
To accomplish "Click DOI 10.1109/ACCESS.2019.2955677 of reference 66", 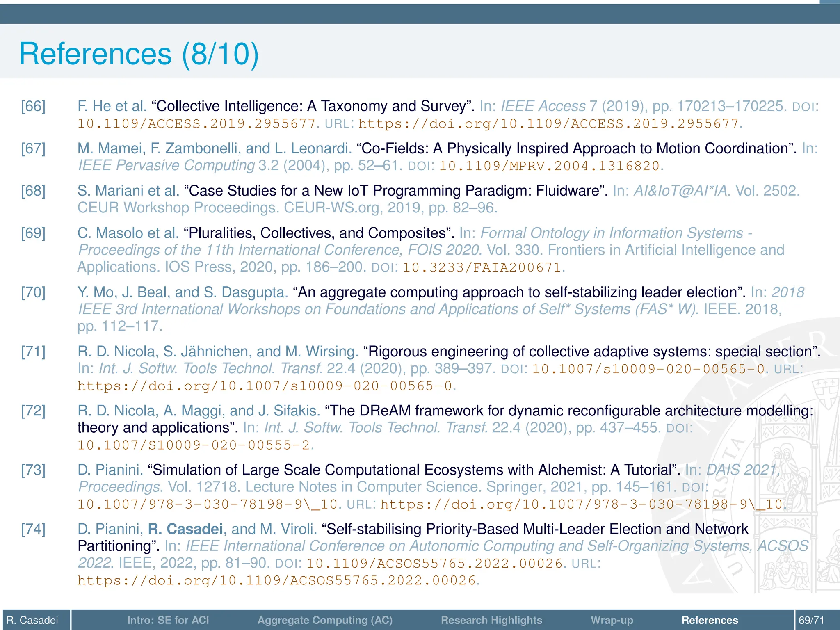I will click(196, 124).
